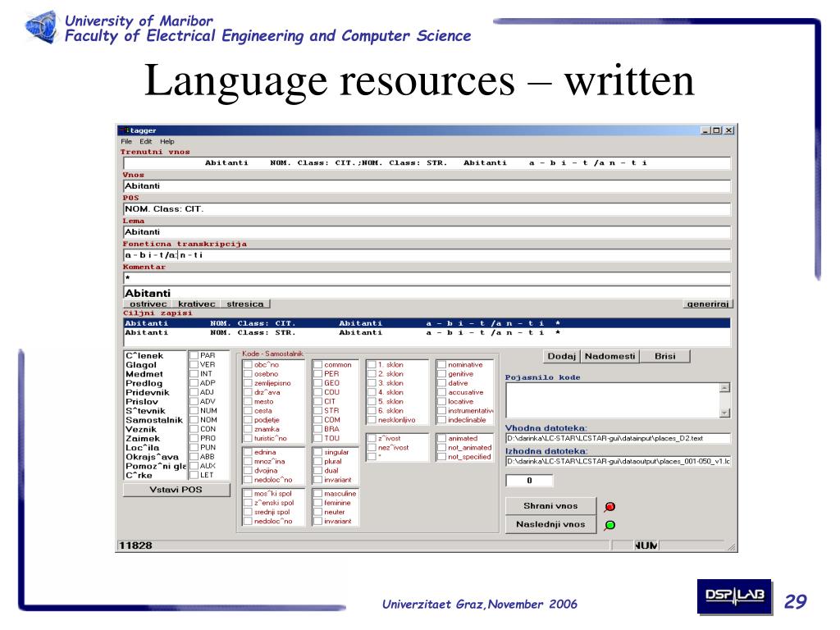Check the dual checkbox
The image size is (840, 630).
(317, 471)
